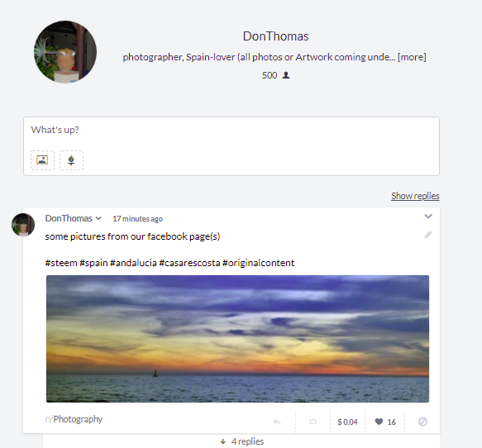Click the followers person icon next to 500
482x448 pixels.
pyautogui.click(x=286, y=75)
